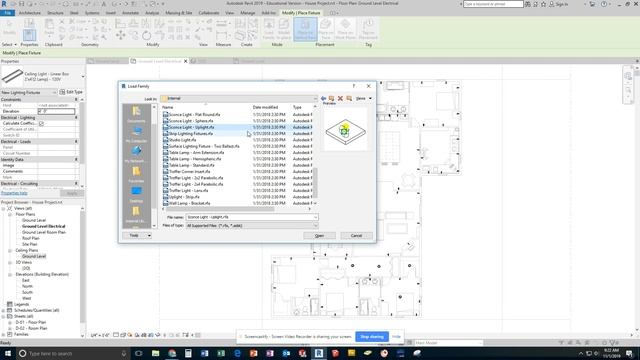640x360 pixels.
Task: Click Place on Face ribbon button
Action: click(326, 29)
